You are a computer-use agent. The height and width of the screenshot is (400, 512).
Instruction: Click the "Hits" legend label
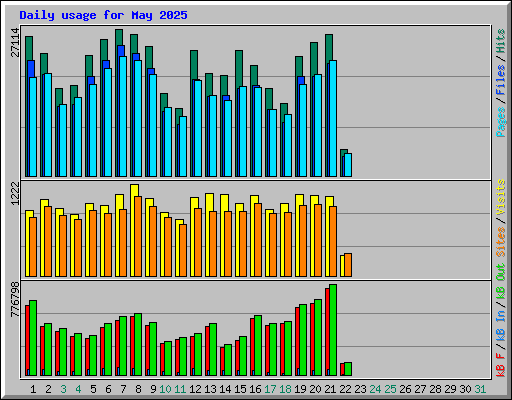tap(500, 41)
